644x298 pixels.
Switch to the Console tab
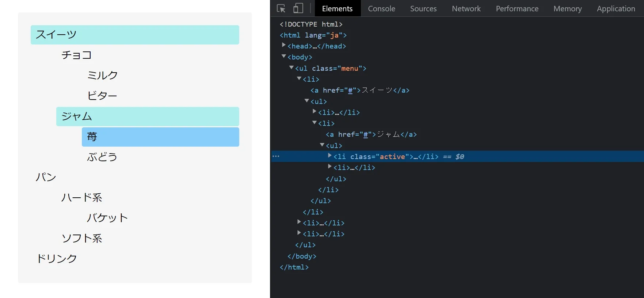click(x=381, y=8)
